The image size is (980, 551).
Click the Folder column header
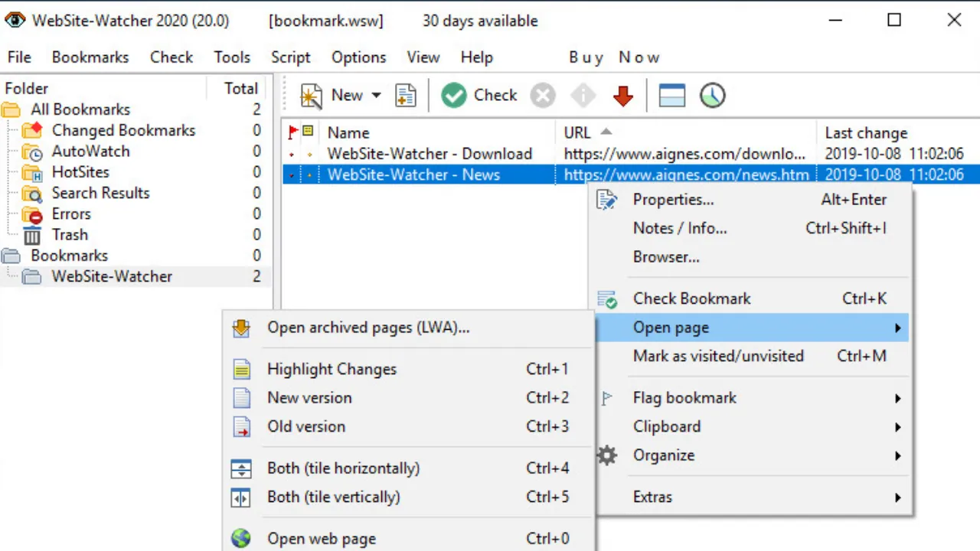pyautogui.click(x=103, y=88)
